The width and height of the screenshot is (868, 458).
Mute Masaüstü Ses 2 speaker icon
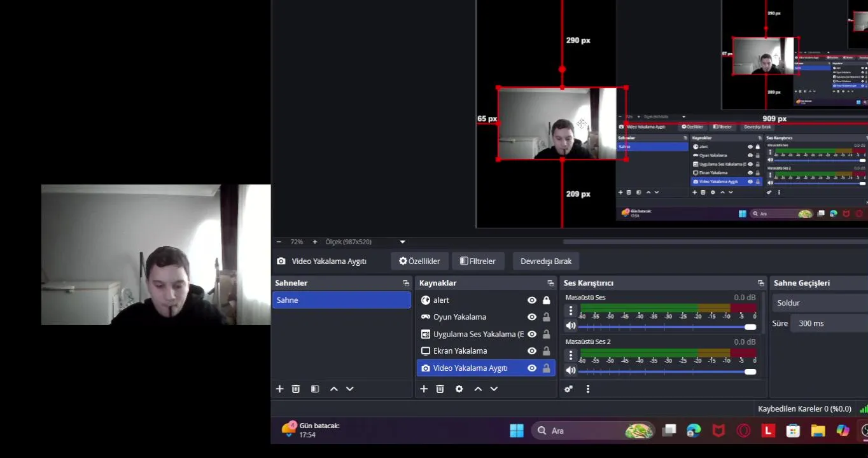point(571,370)
